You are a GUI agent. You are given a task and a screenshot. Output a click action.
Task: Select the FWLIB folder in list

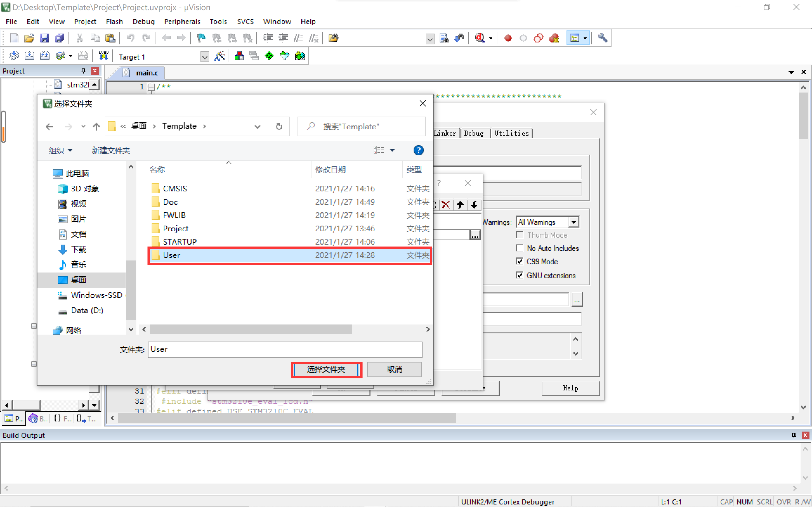pos(174,215)
